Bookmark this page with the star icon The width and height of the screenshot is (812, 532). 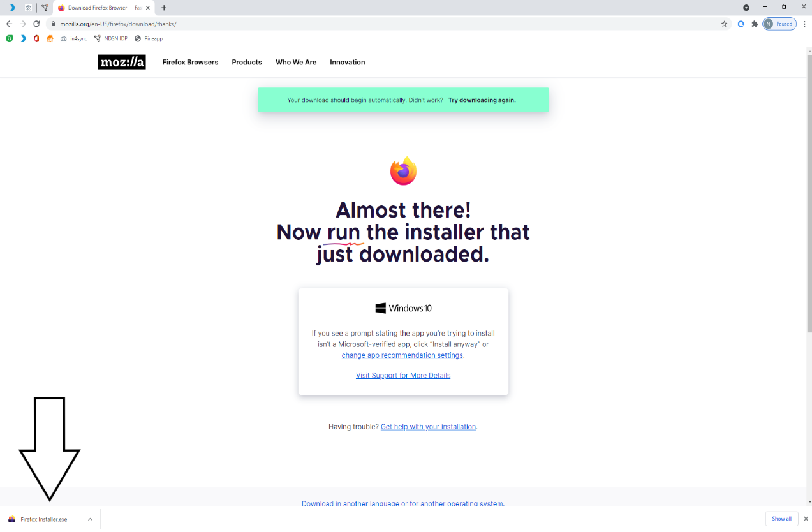pyautogui.click(x=724, y=24)
